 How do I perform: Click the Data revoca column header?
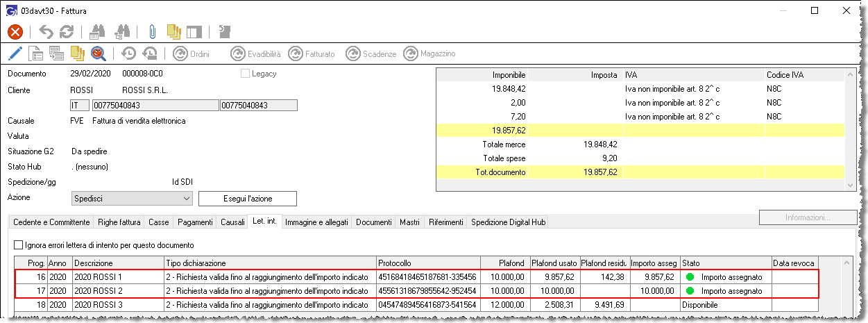(797, 264)
